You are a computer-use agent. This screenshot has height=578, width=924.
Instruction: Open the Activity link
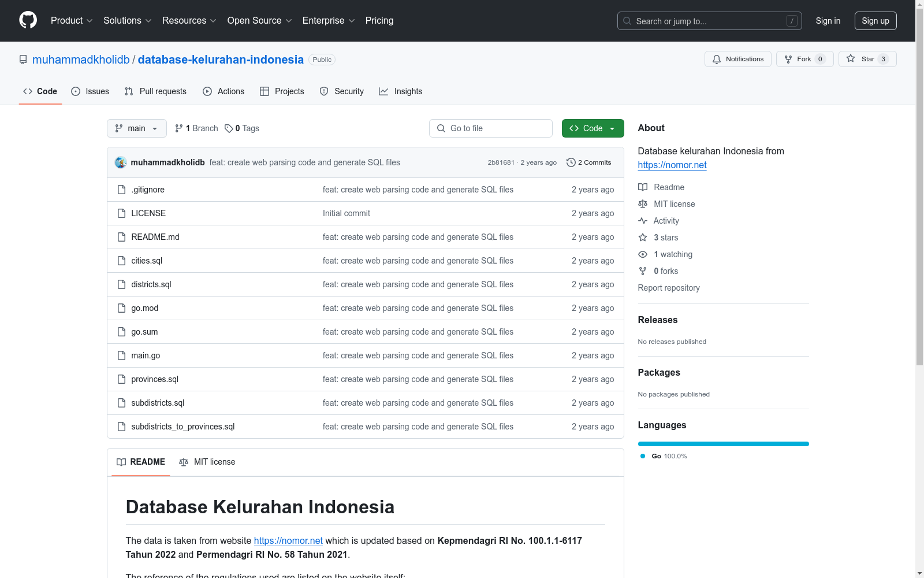point(658,221)
